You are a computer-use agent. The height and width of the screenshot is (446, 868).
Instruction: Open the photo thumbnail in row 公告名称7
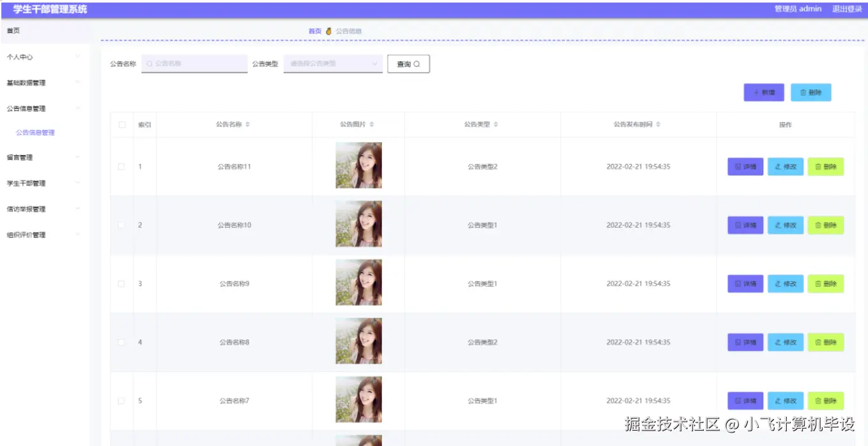click(x=359, y=399)
